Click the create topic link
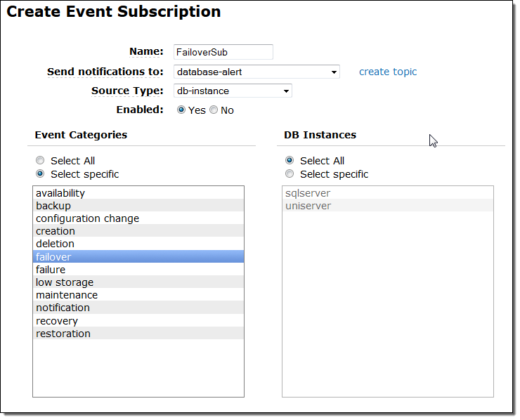 tap(387, 72)
